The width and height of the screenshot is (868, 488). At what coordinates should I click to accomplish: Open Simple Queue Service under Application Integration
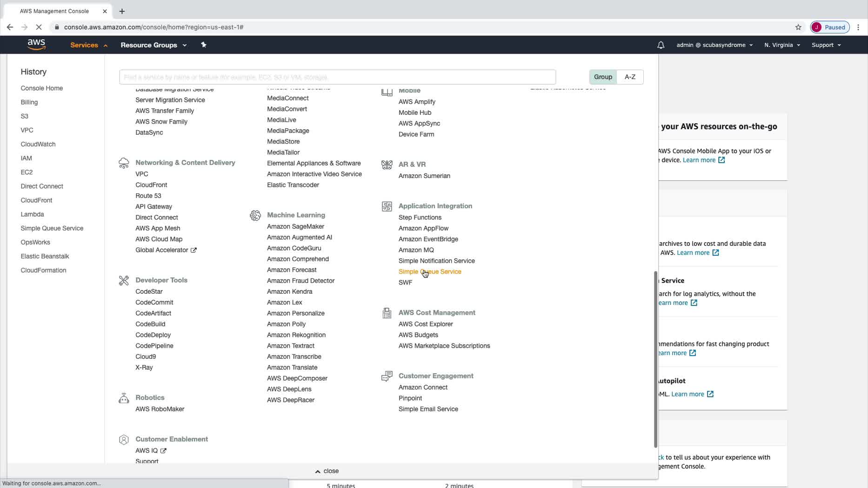(430, 271)
